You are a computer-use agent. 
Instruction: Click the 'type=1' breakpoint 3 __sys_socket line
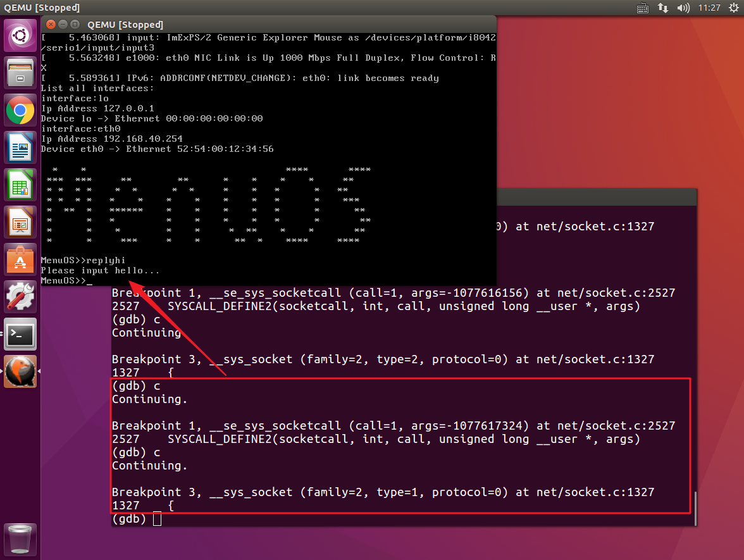click(383, 492)
